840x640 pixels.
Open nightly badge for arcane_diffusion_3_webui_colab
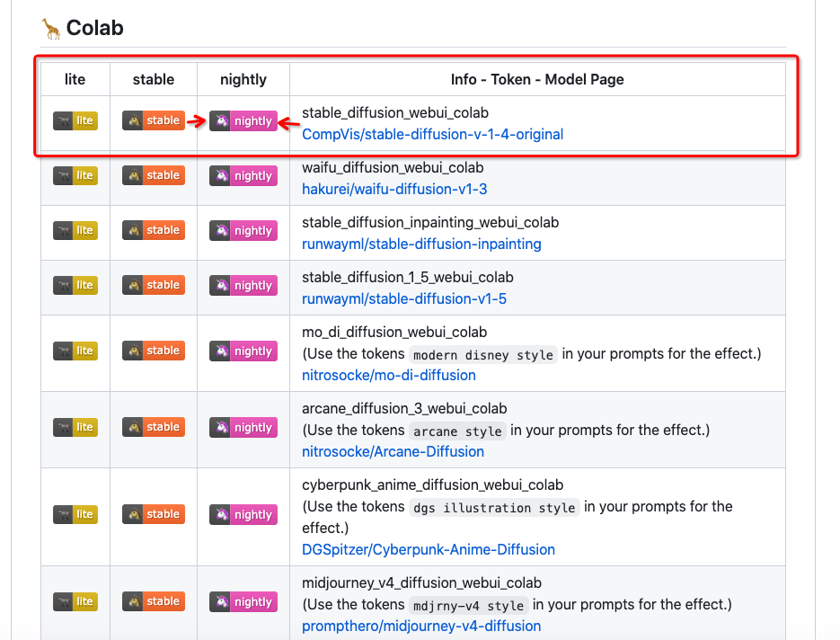[x=243, y=428]
